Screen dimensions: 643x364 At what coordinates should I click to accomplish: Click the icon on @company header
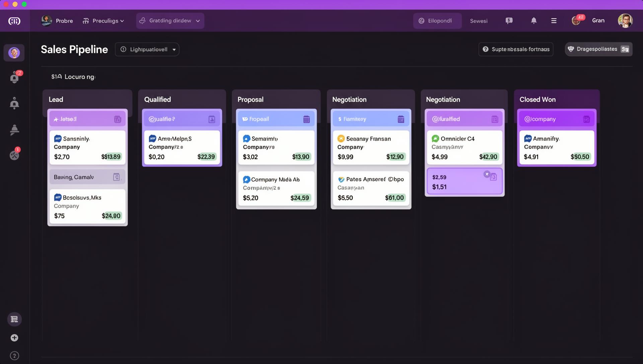point(586,119)
